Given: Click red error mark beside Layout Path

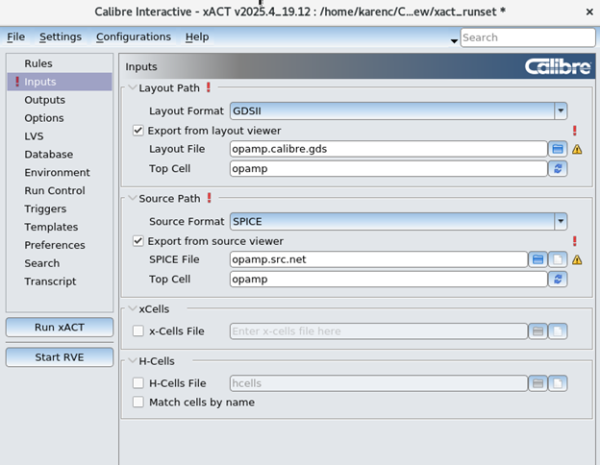Looking at the screenshot, I should coord(209,88).
